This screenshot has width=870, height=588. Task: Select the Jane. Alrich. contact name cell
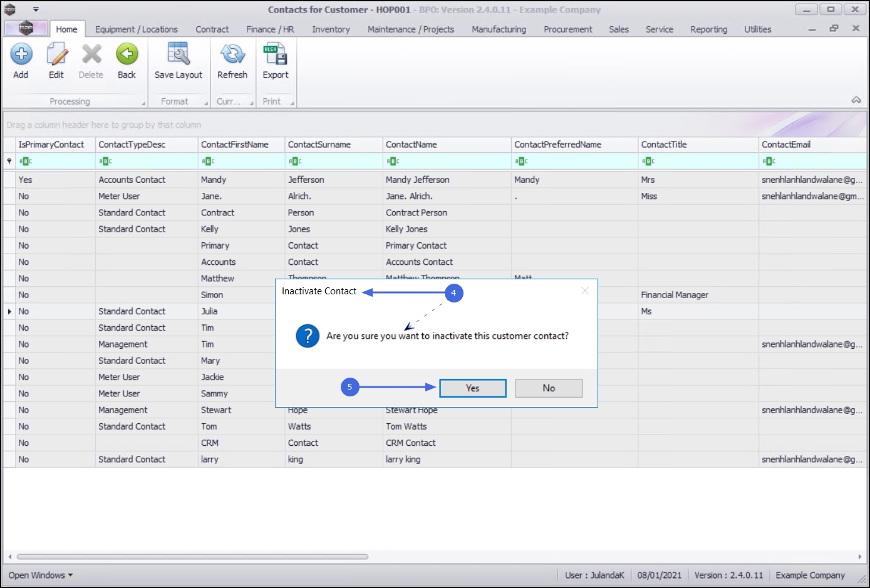pos(447,196)
